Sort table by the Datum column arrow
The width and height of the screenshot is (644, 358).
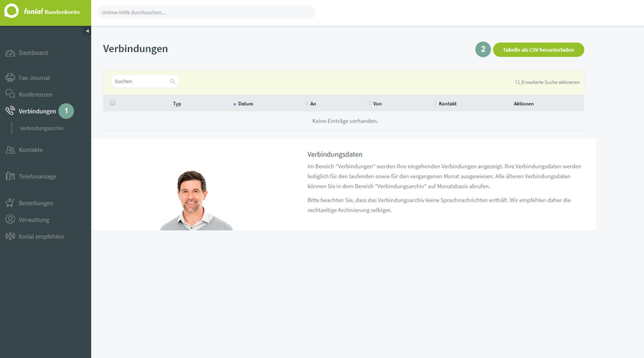235,103
